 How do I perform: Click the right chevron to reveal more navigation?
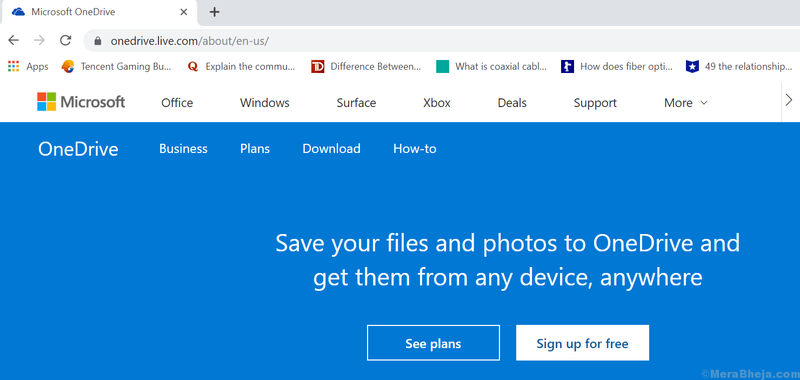click(x=789, y=100)
